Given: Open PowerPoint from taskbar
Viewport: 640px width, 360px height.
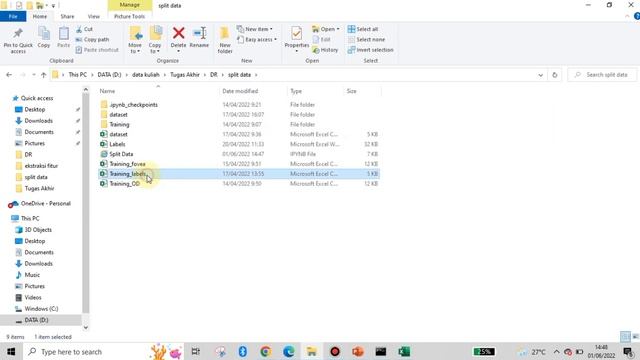Looking at the screenshot, I should (x=358, y=351).
